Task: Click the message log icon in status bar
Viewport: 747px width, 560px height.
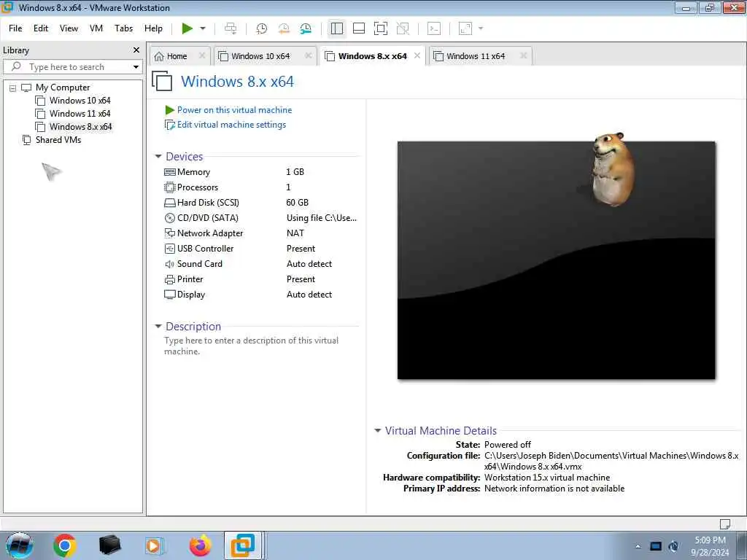Action: click(x=725, y=524)
